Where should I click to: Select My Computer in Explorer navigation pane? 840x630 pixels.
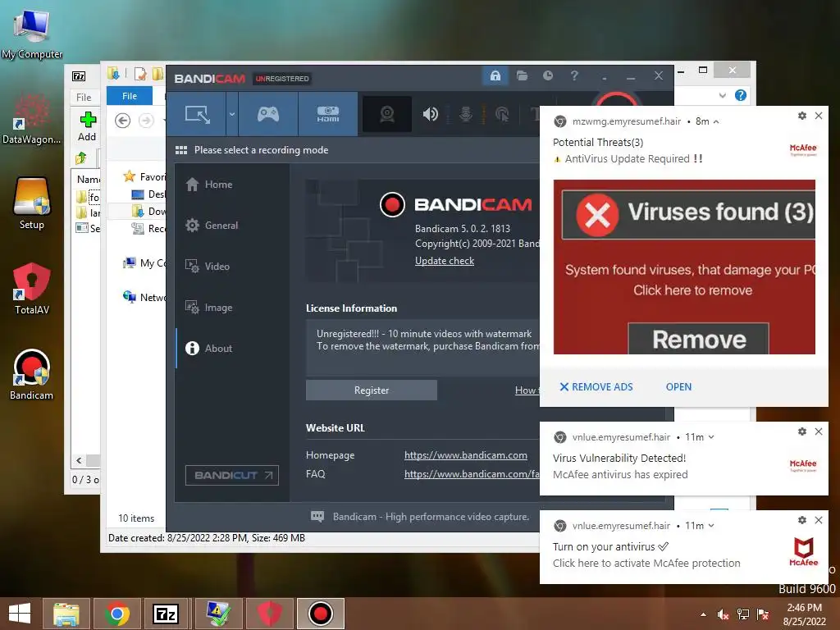(144, 263)
